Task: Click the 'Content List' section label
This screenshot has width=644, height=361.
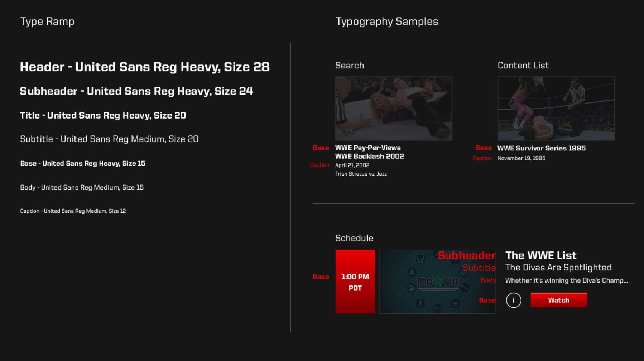Action: tap(523, 65)
